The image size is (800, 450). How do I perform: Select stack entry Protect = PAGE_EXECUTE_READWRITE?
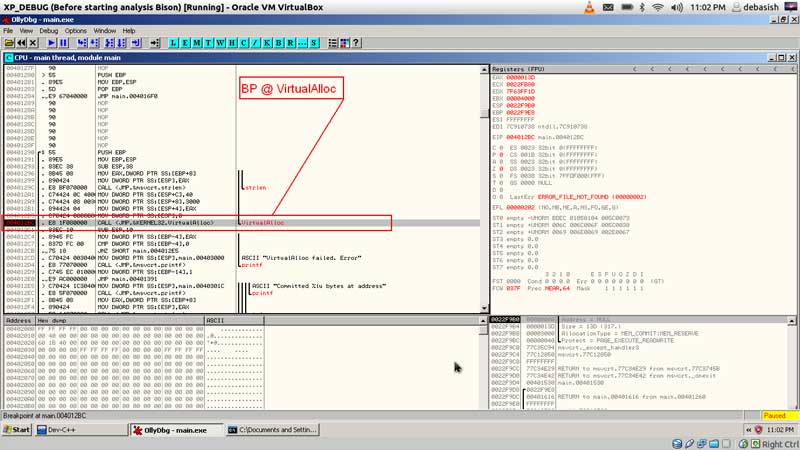(x=618, y=341)
